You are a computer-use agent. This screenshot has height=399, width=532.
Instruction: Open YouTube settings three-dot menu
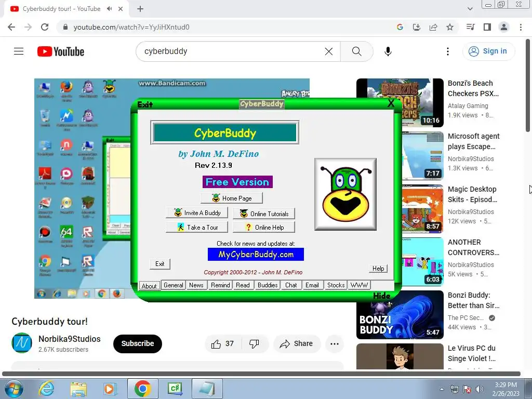[x=447, y=51]
